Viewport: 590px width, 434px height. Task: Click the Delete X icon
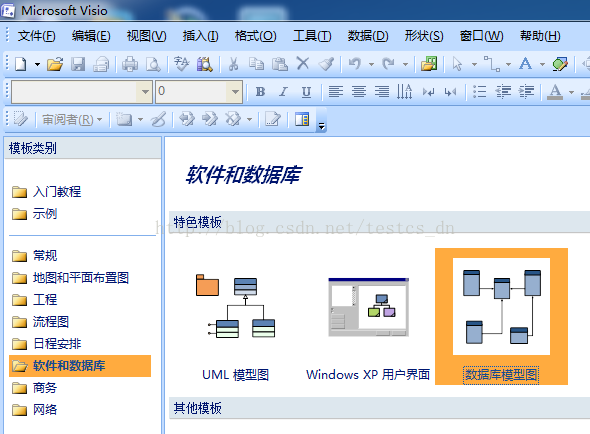[x=303, y=64]
